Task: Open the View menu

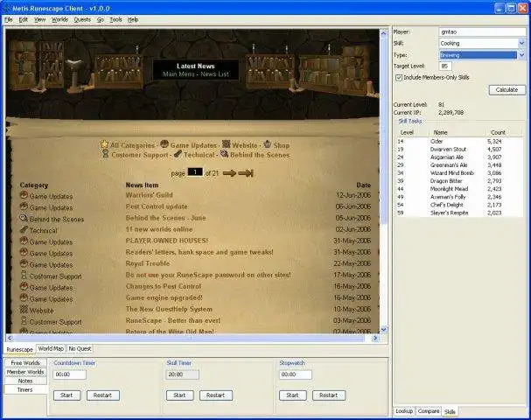Action: pos(39,19)
